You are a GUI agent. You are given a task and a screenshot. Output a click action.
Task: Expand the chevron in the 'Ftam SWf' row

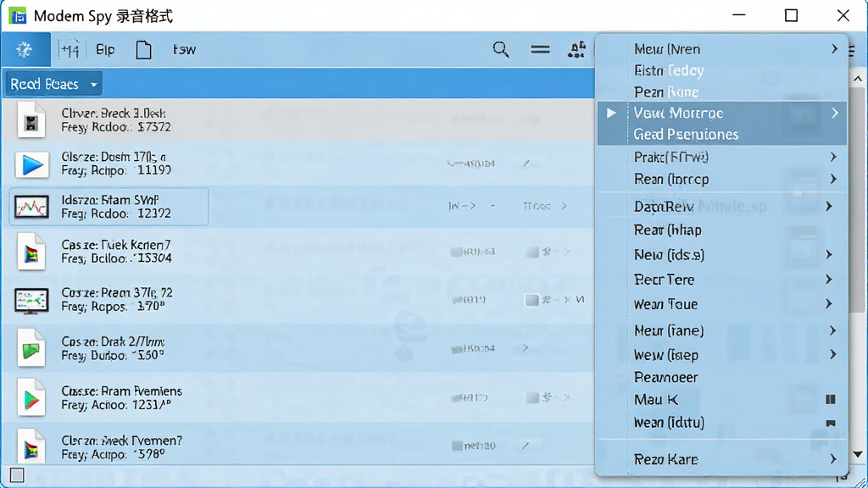(564, 206)
